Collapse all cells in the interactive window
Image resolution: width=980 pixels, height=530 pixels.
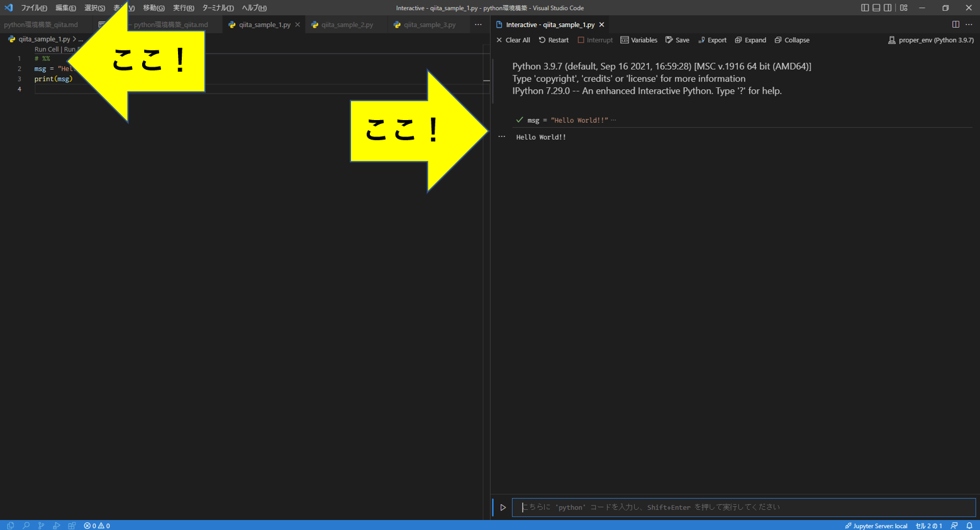tap(792, 40)
